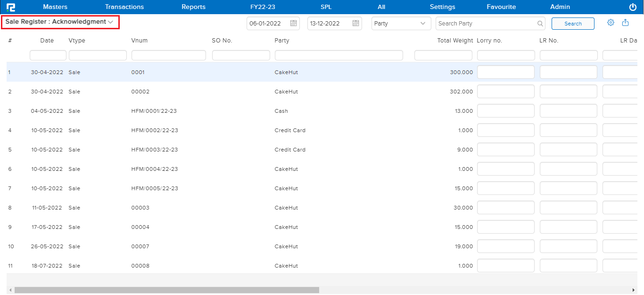644x295 pixels.
Task: Open the Transactions menu
Action: point(124,7)
